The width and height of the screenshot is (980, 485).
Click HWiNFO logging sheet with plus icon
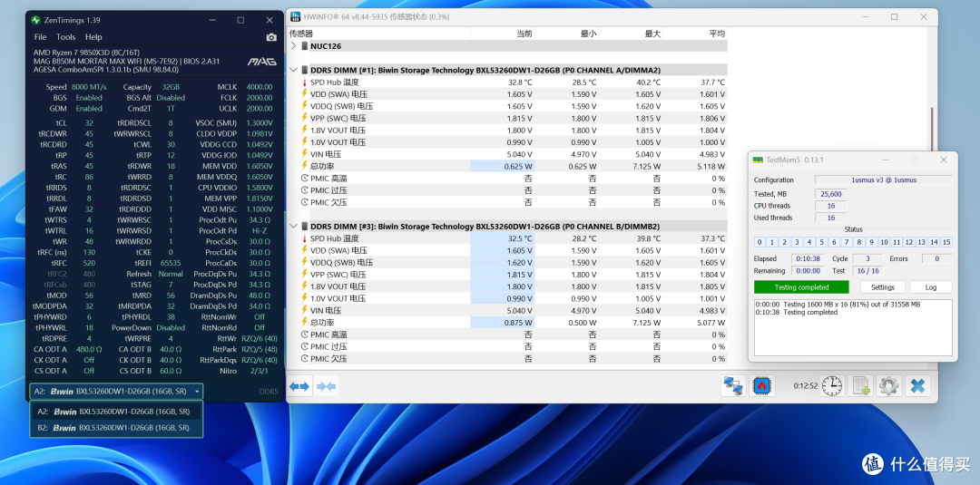point(860,386)
